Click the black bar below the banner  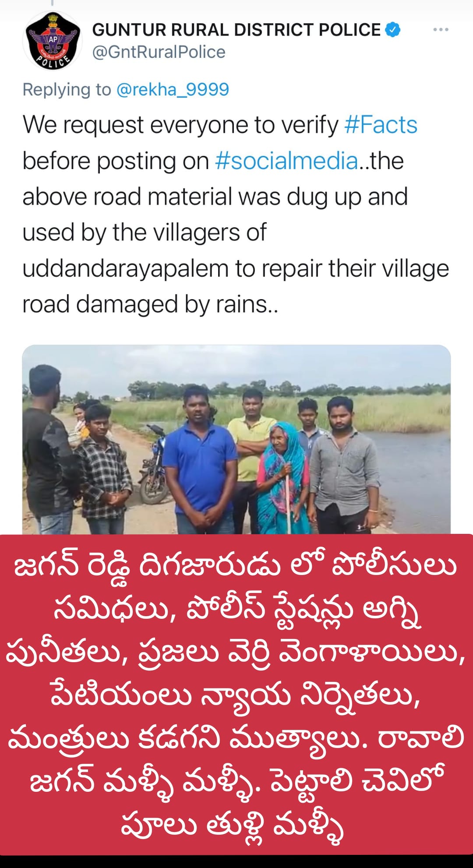(236, 861)
